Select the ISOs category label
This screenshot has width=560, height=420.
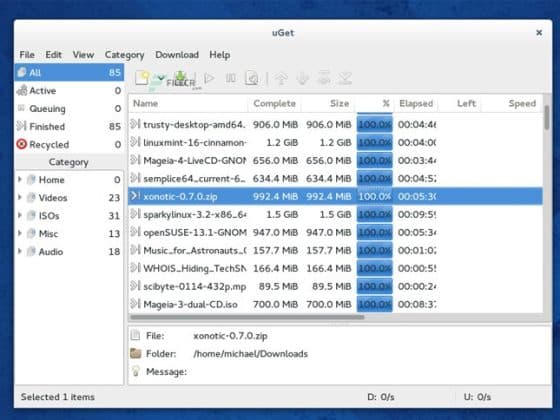click(x=49, y=216)
